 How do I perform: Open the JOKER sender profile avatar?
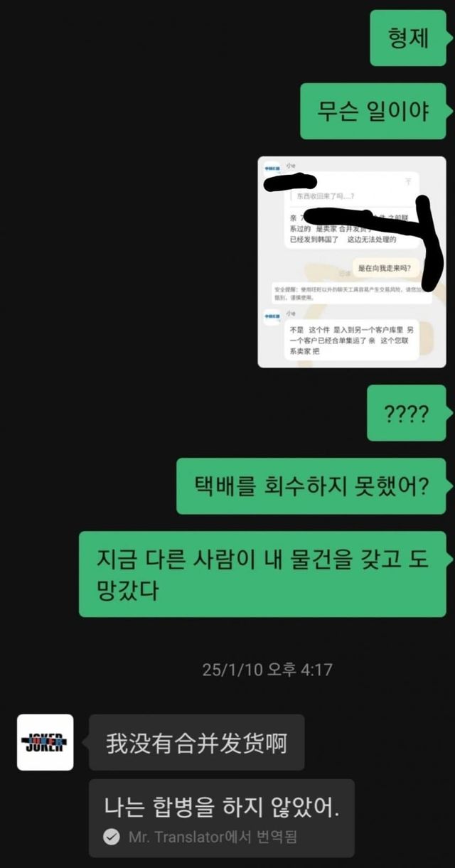45,742
